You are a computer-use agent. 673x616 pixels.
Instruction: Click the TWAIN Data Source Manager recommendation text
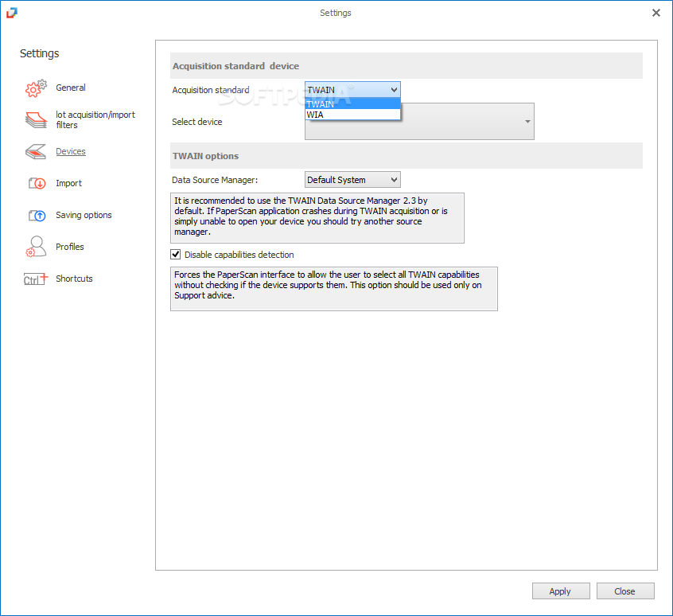pyautogui.click(x=317, y=217)
